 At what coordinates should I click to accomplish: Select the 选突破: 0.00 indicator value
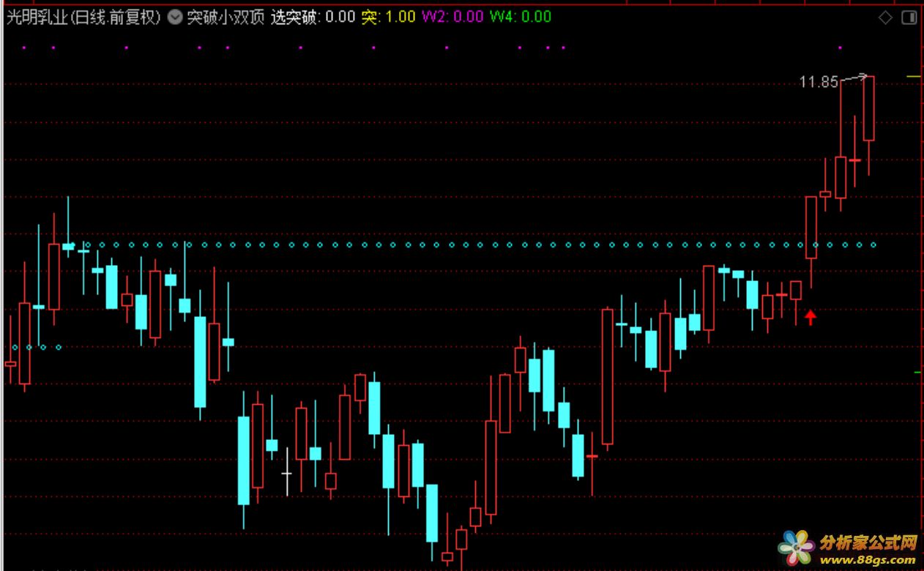click(x=313, y=18)
